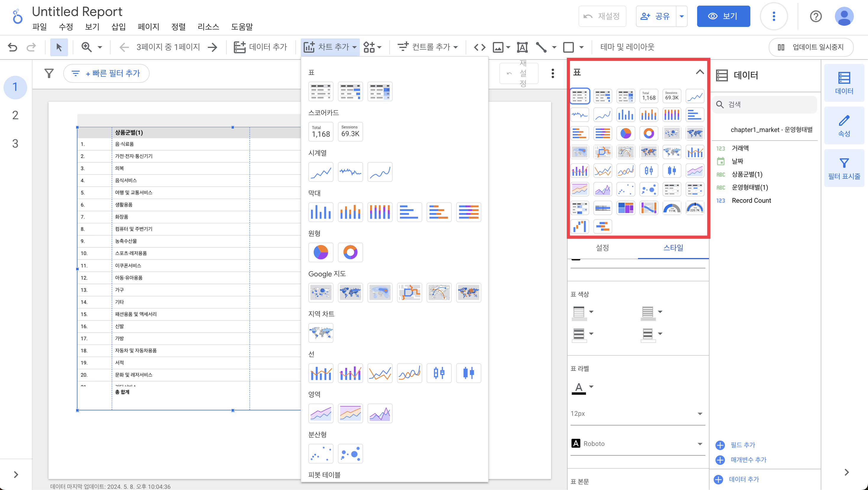Switch to page 2 in sidebar
Viewport: 868px width, 490px height.
click(15, 115)
